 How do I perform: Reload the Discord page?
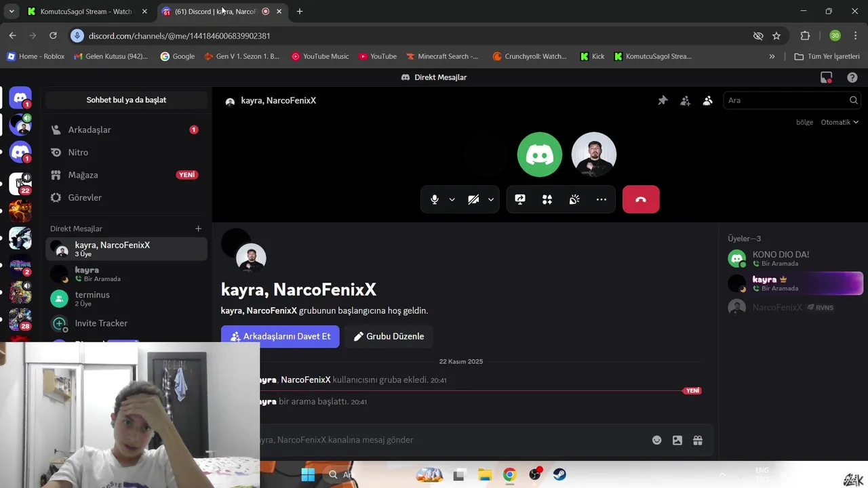click(x=53, y=36)
